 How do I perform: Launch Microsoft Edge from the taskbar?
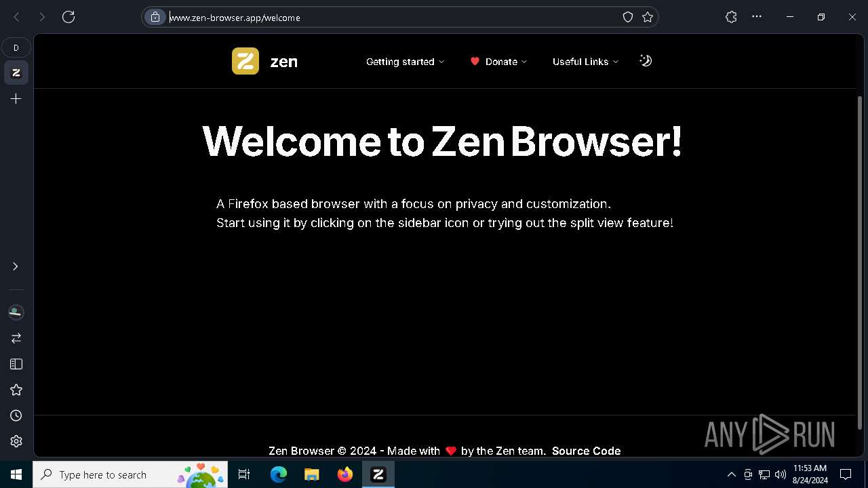tap(279, 474)
